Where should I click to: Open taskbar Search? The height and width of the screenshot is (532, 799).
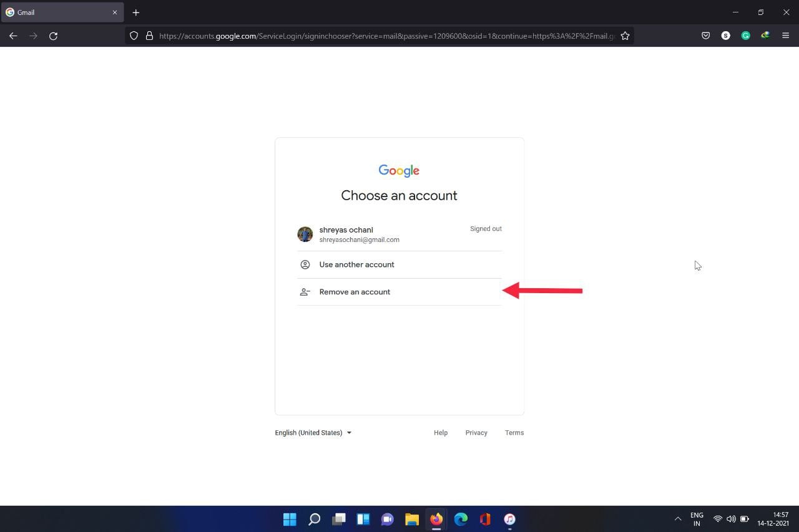(315, 519)
